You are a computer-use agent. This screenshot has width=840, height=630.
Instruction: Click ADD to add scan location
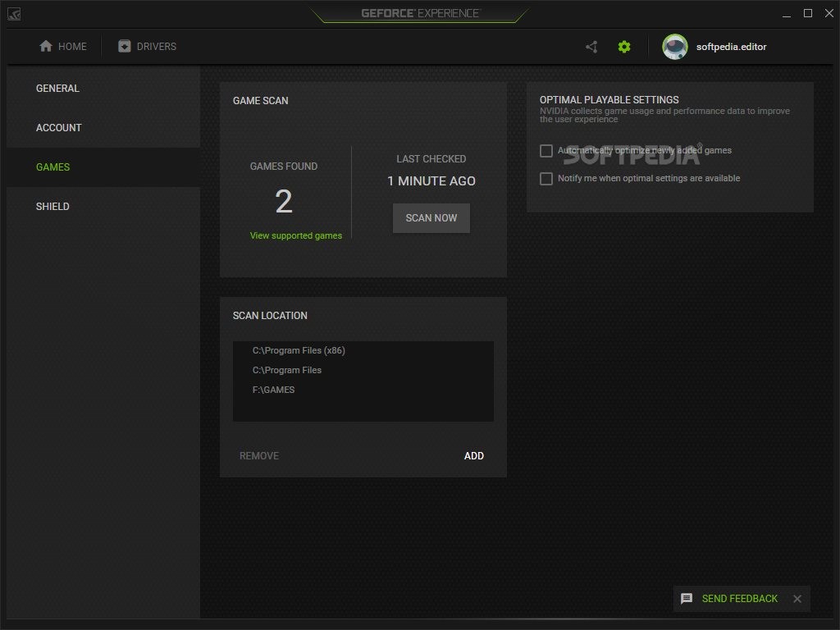(x=473, y=456)
